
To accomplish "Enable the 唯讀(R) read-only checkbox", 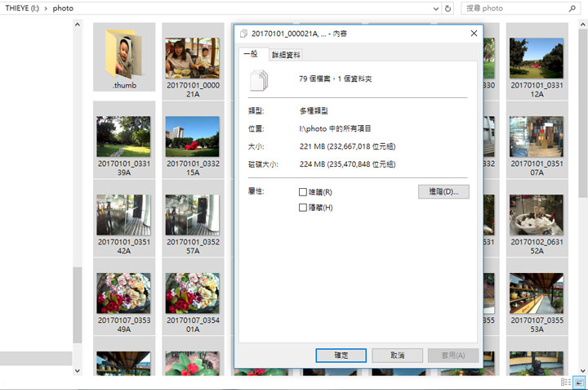I will click(x=303, y=192).
